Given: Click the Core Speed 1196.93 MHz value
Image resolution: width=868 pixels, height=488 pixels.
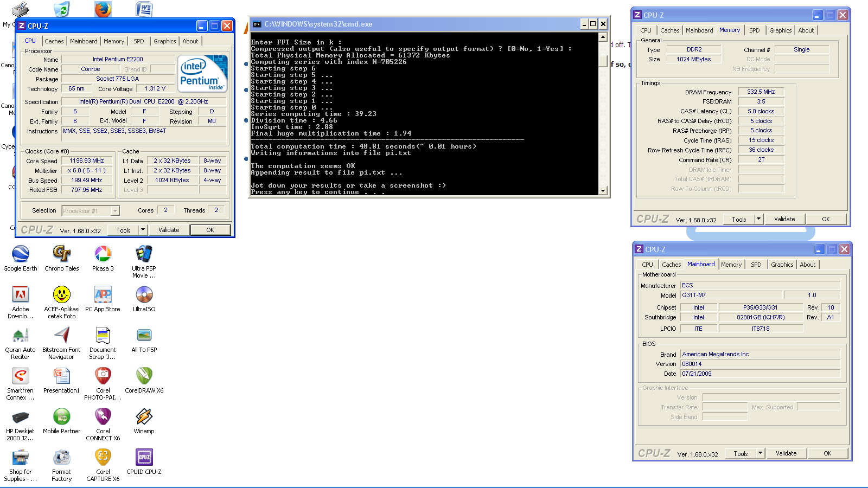Looking at the screenshot, I should point(86,160).
